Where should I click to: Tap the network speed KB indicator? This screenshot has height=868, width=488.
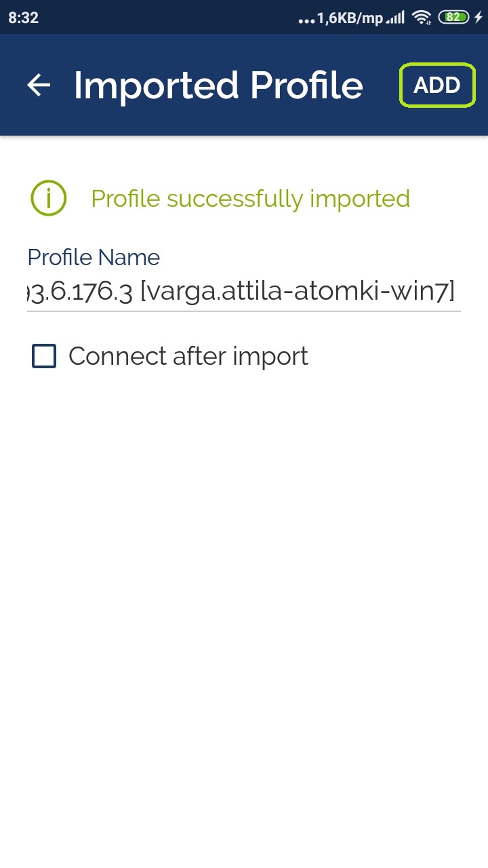350,18
